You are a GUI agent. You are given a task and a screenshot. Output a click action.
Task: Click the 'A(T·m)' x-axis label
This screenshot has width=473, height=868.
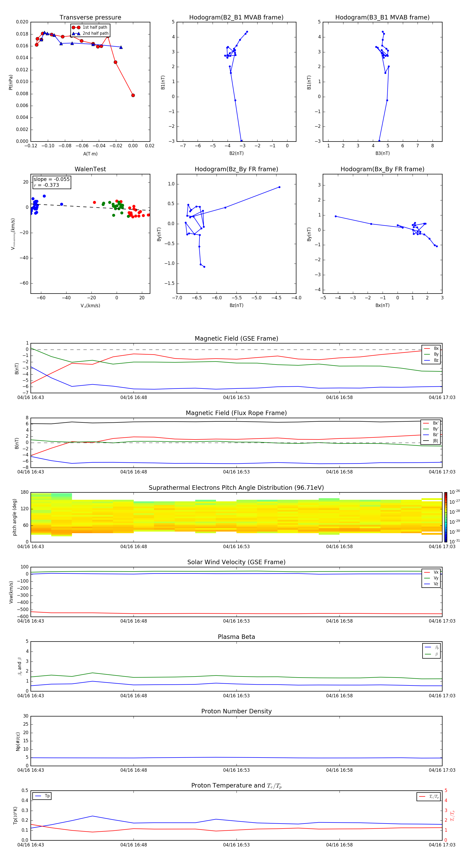pyautogui.click(x=90, y=154)
